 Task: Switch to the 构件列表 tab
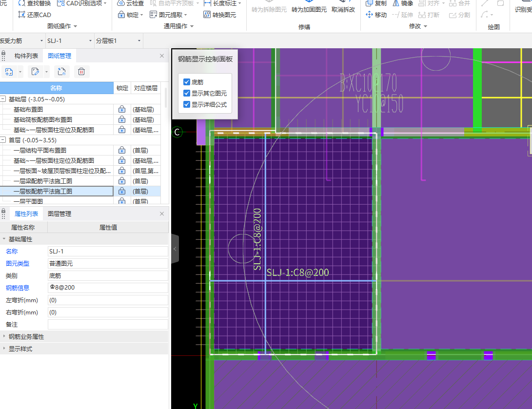pyautogui.click(x=26, y=56)
